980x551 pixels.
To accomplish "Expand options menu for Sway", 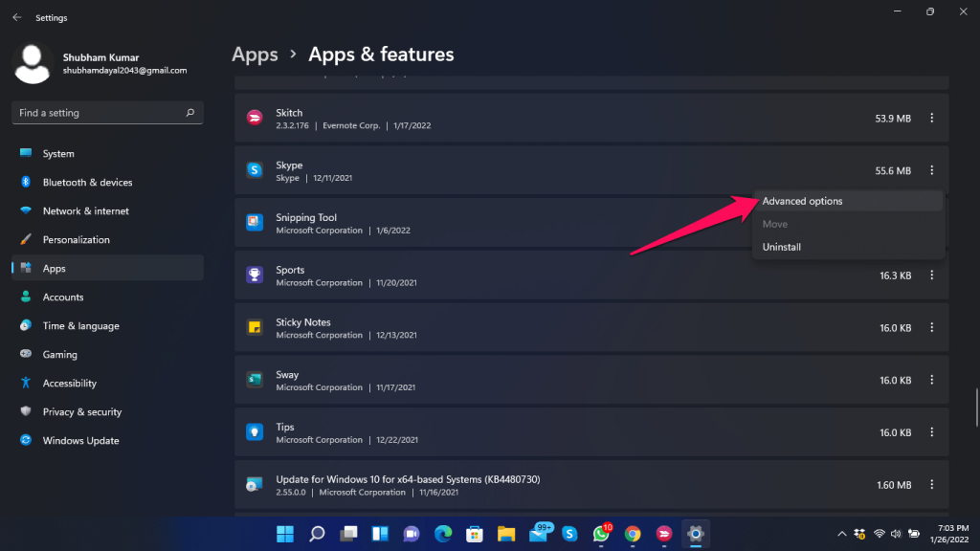I will pos(932,380).
